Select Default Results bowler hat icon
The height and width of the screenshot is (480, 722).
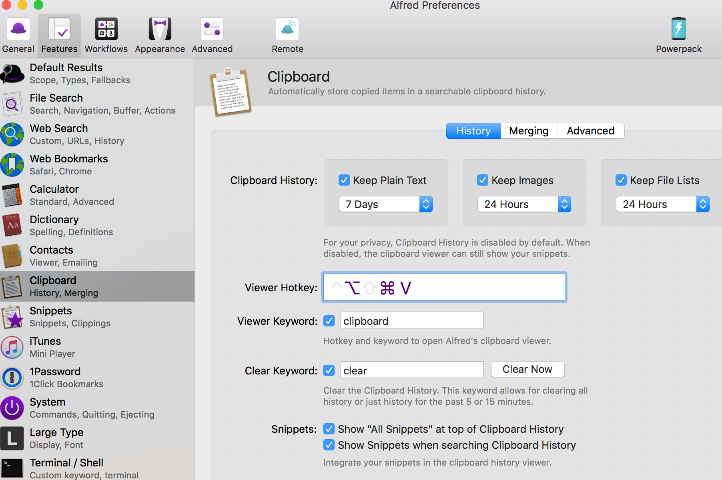coord(12,74)
